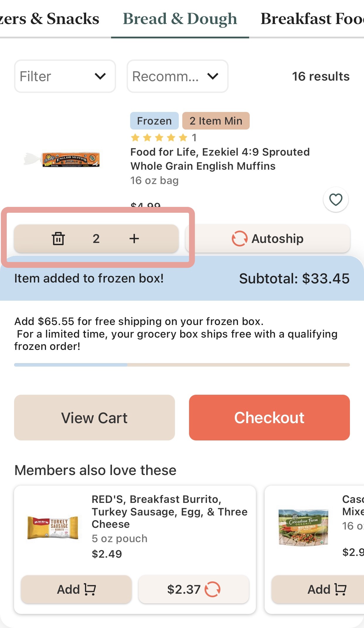Select the Bread & Dough tab
The image size is (364, 628).
180,19
